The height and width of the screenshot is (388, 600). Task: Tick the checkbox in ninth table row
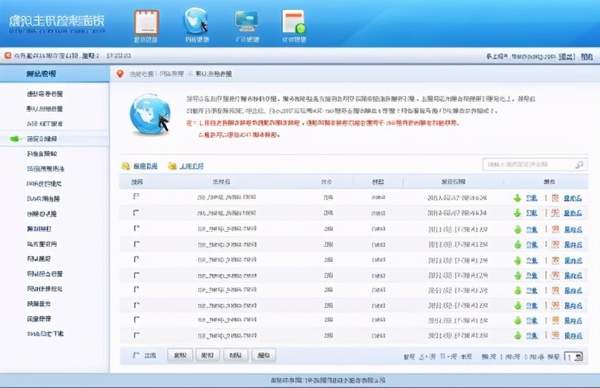point(137,320)
